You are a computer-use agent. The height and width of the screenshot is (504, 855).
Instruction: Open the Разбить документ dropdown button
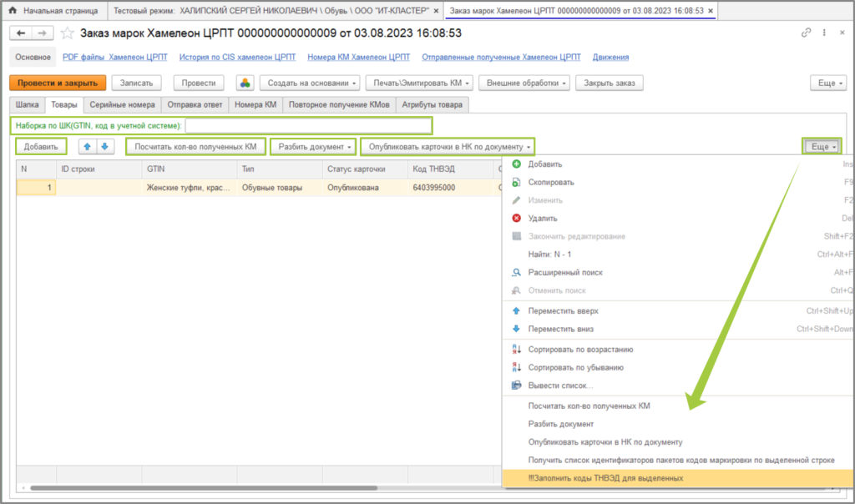(314, 147)
